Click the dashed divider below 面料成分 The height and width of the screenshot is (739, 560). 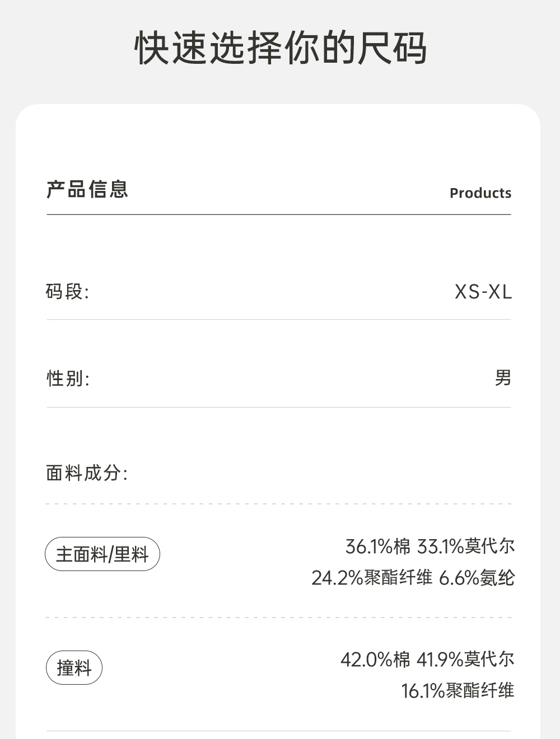click(x=278, y=504)
